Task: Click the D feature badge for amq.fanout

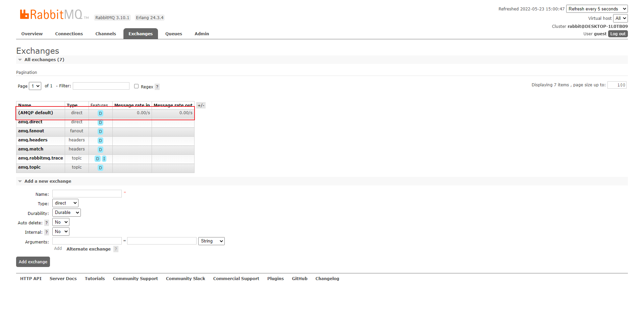Action: 100,131
